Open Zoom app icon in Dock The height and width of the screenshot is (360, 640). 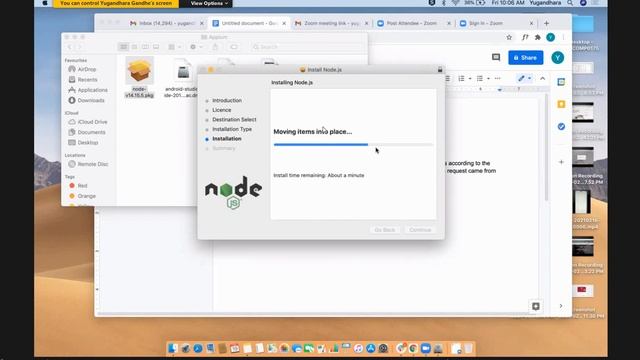(426, 348)
